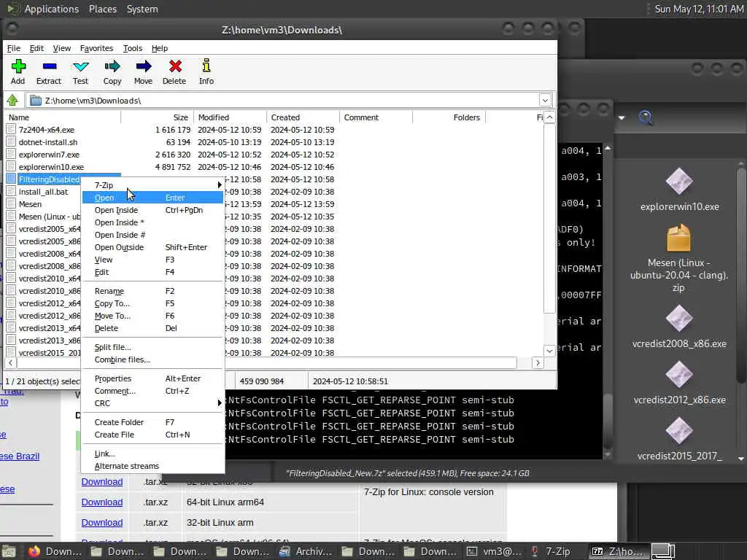The width and height of the screenshot is (747, 560).
Task: Click Mesen zip archive icon in file manager
Action: [x=679, y=238]
